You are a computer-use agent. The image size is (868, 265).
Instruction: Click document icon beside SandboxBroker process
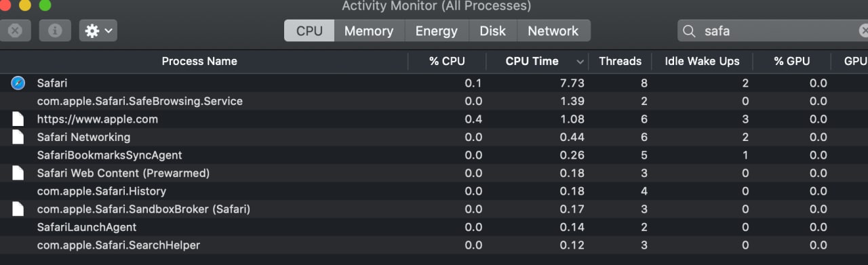click(x=18, y=209)
